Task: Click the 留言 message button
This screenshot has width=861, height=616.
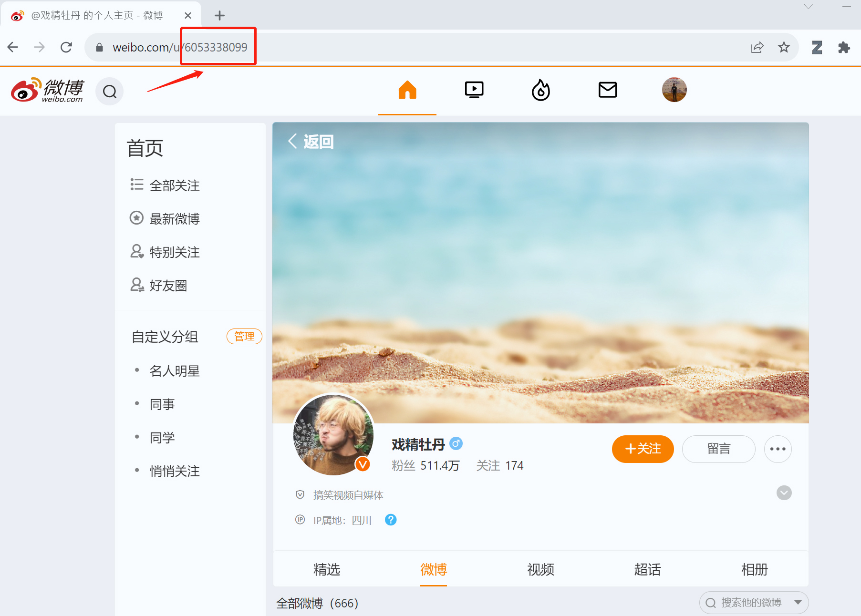Action: pyautogui.click(x=718, y=449)
